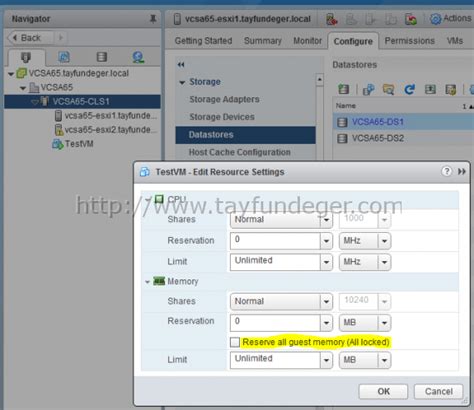Image resolution: width=474 pixels, height=410 pixels.
Task: Click the refresh datastores icon
Action: [409, 89]
